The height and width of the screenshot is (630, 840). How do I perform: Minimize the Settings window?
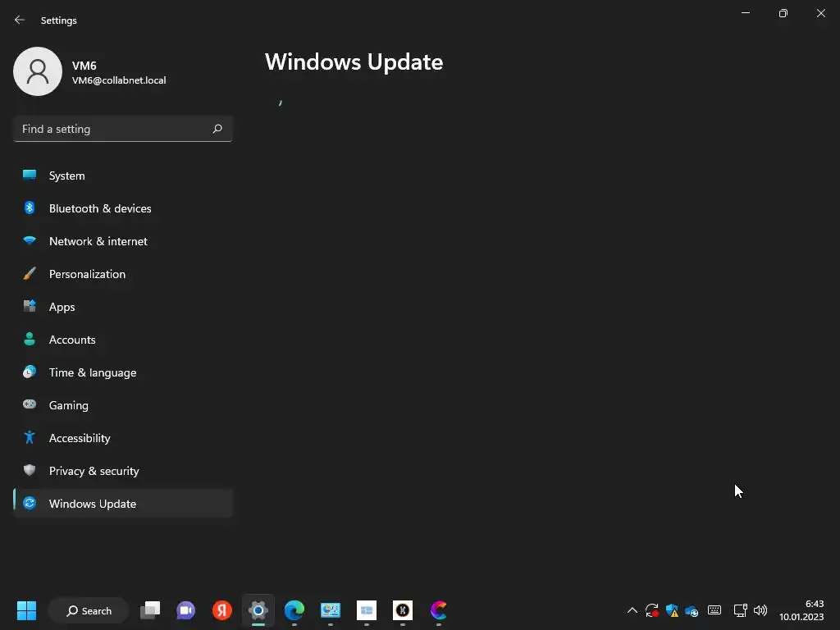(746, 13)
